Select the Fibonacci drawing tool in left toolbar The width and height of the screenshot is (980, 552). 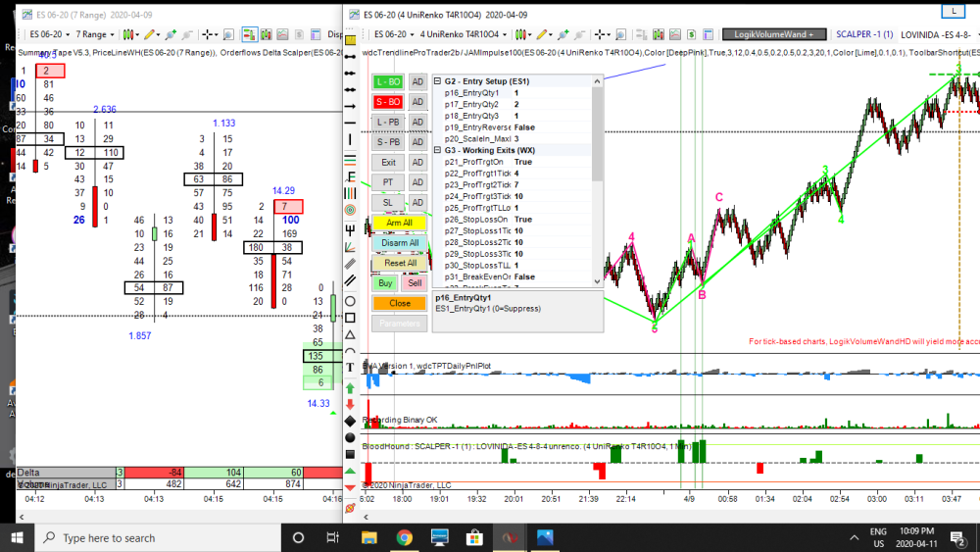coord(350,177)
